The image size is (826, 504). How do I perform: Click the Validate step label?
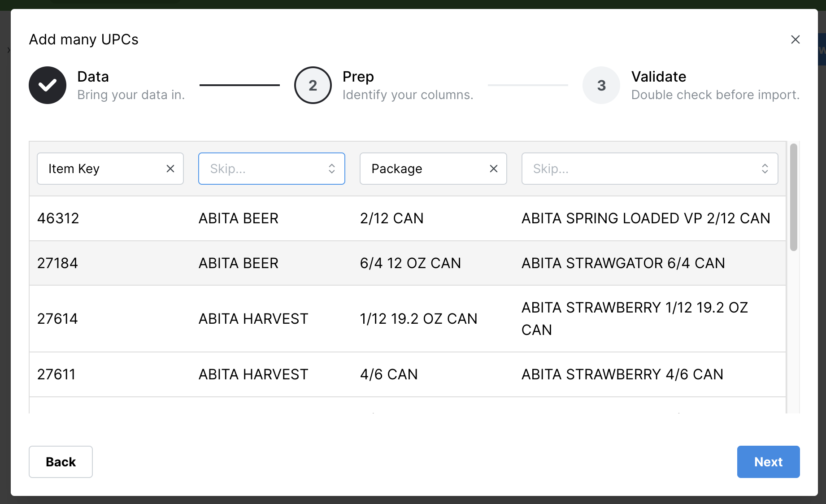[659, 77]
